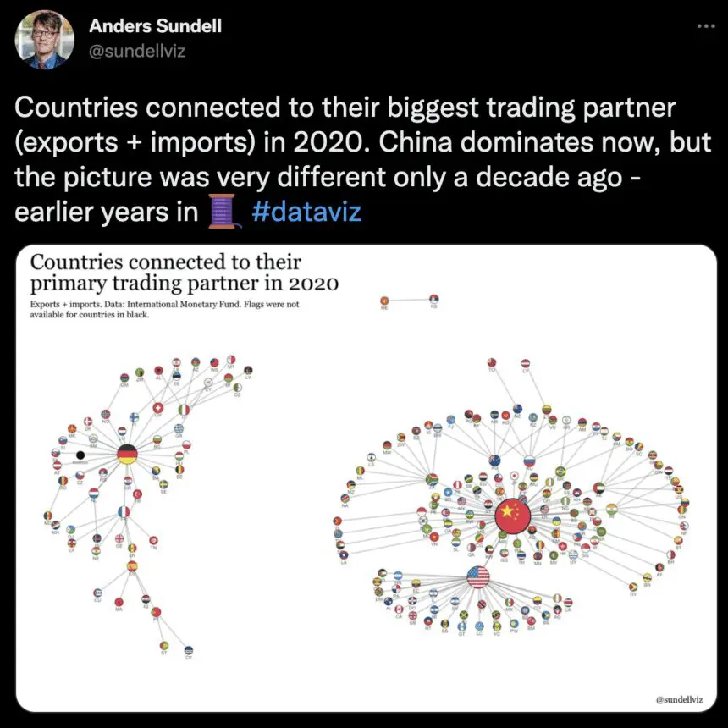
Task: Click the Russia flag node
Action: (531, 462)
